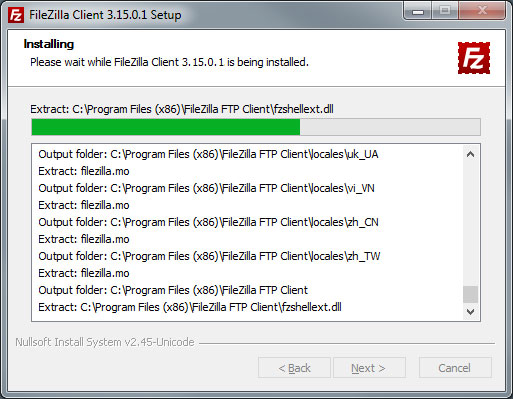
Task: Click the log scroll down arrow
Action: tap(470, 312)
